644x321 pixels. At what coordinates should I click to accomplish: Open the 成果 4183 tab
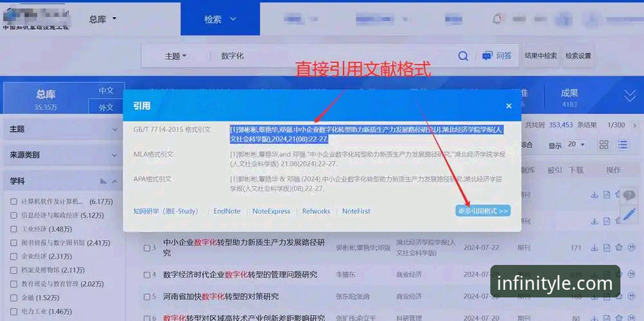(x=569, y=97)
